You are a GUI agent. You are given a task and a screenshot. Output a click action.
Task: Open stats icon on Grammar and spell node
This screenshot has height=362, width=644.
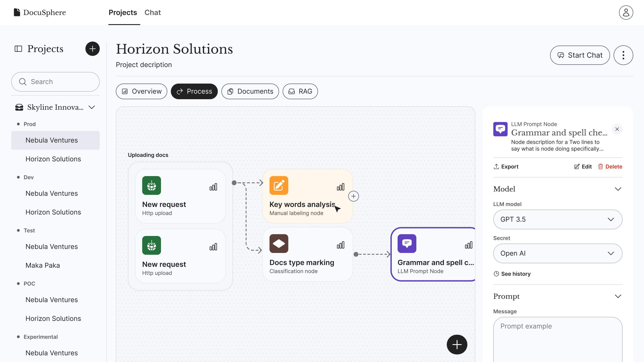468,245
